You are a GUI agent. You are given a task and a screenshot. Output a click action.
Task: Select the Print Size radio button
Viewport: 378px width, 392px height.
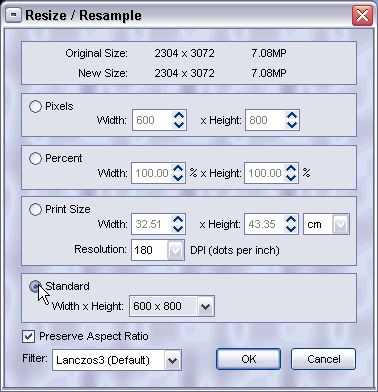(35, 210)
